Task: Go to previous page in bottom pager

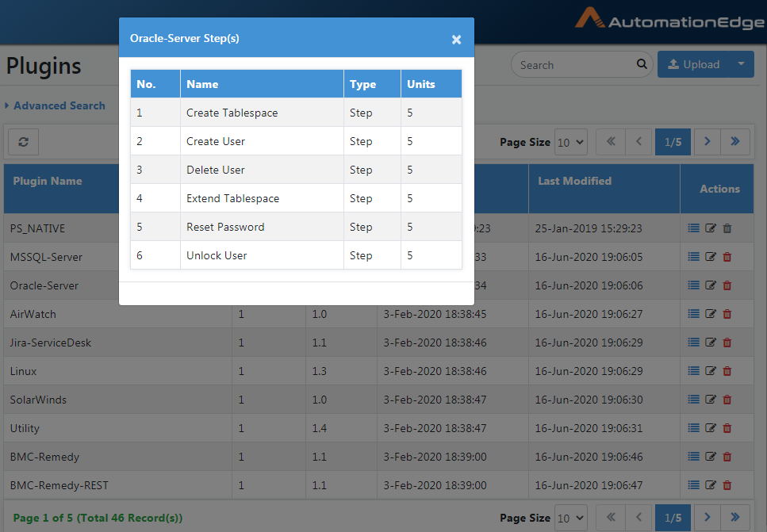Action: (x=639, y=517)
